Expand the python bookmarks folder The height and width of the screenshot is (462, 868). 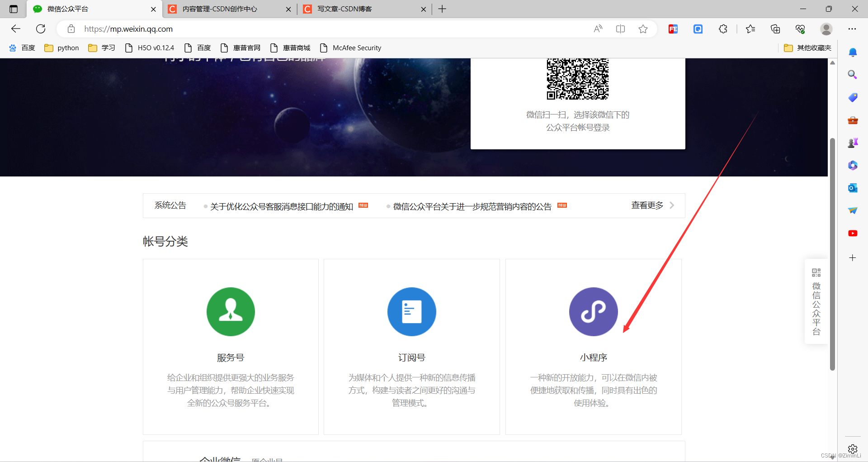[62, 48]
